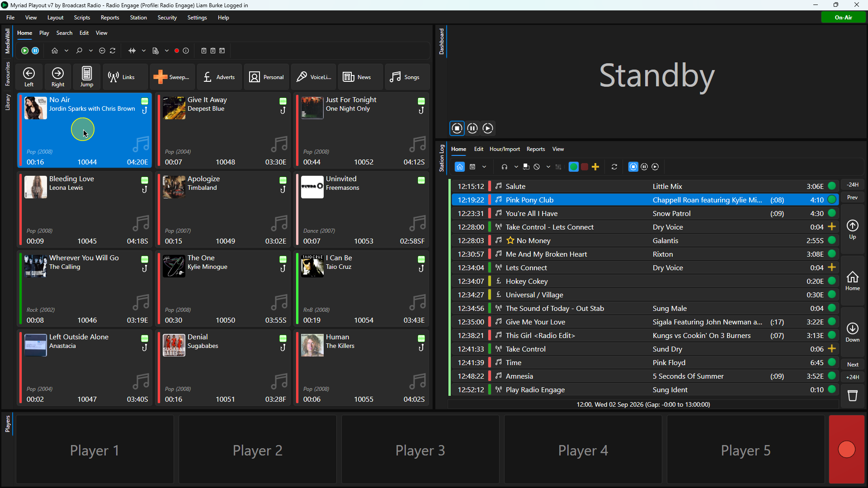Expand the dropdown arrow next to MediaWall home icon
Screen dimensions: 868x488
66,51
